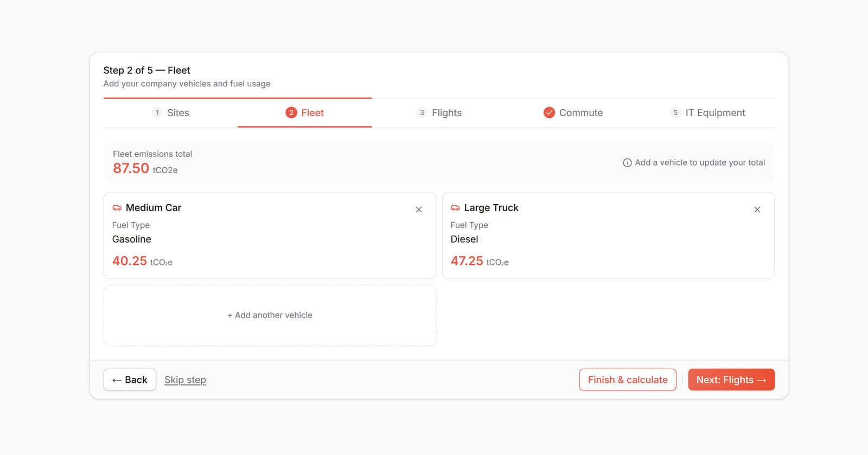Click the 'Step 2 of 5 — Fleet' heading
Screen dimensions: 868x455
[146, 70]
